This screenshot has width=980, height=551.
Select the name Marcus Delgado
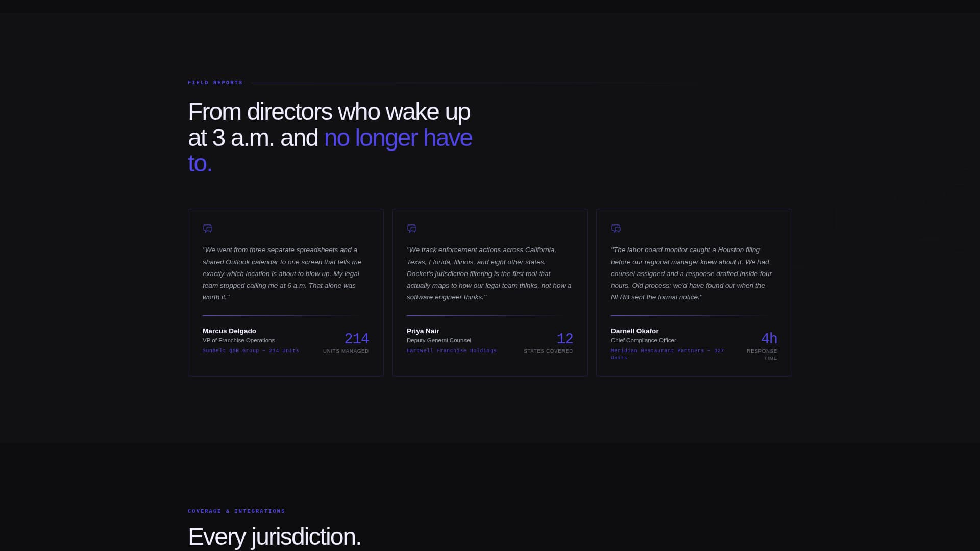tap(229, 331)
